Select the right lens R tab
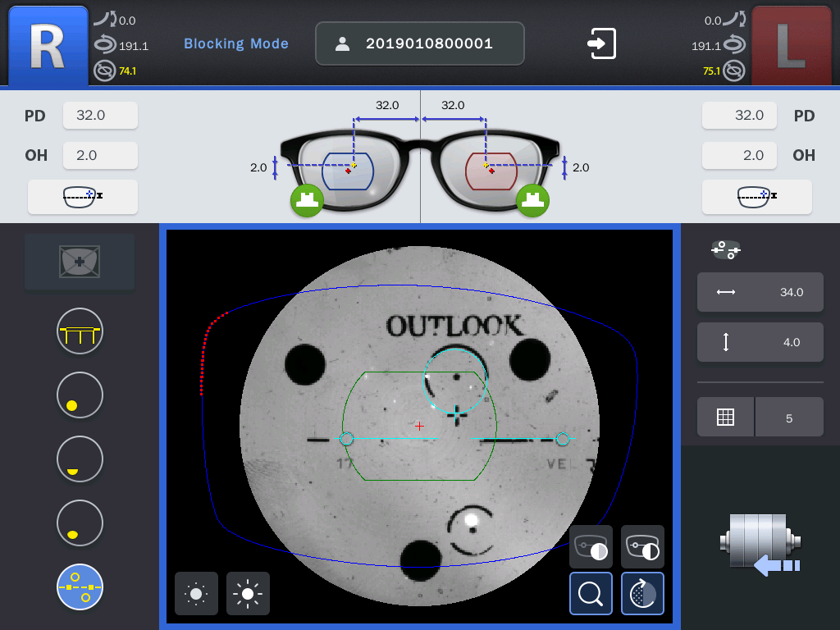Image resolution: width=840 pixels, height=630 pixels. click(48, 47)
